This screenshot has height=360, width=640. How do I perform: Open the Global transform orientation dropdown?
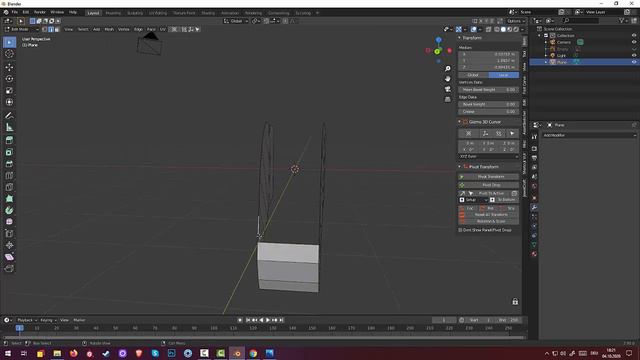pos(236,21)
